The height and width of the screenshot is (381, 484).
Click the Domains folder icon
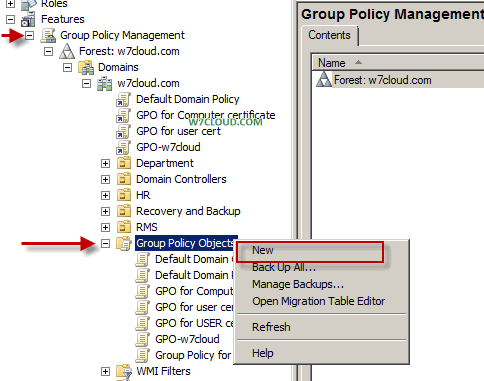[x=86, y=67]
